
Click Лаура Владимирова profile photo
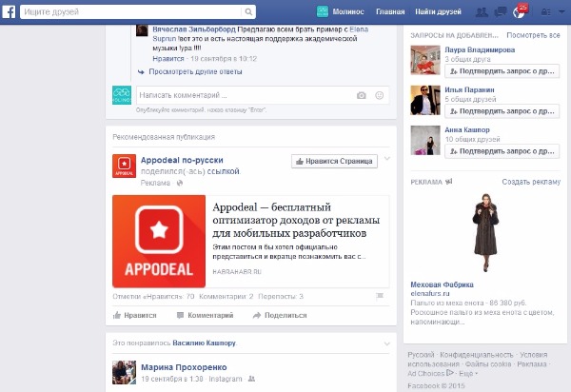click(425, 60)
